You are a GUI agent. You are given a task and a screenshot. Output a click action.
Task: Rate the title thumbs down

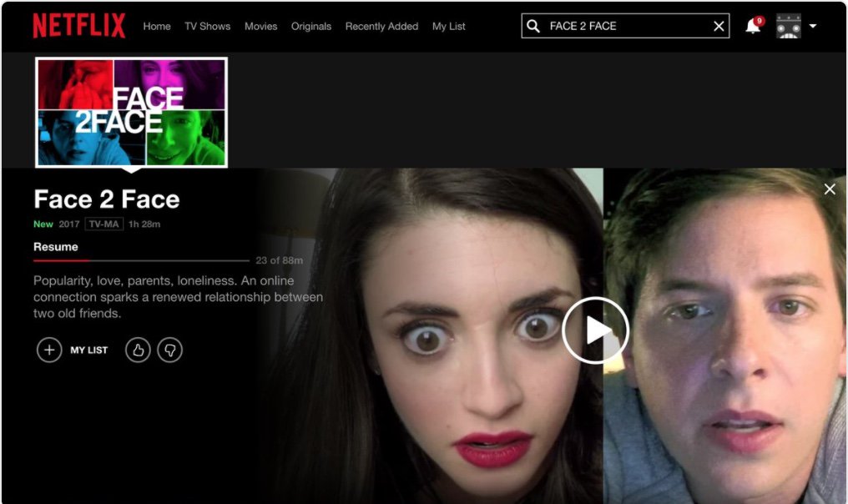(169, 350)
